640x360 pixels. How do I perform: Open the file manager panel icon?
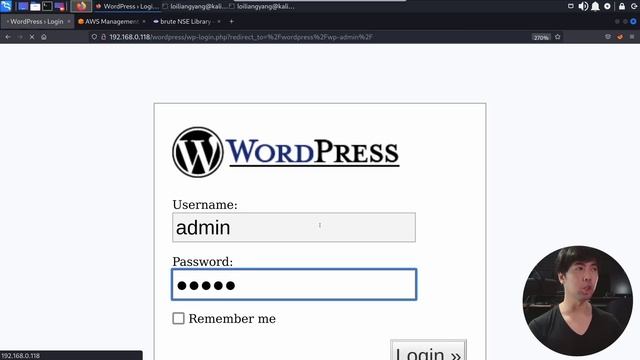click(x=36, y=7)
